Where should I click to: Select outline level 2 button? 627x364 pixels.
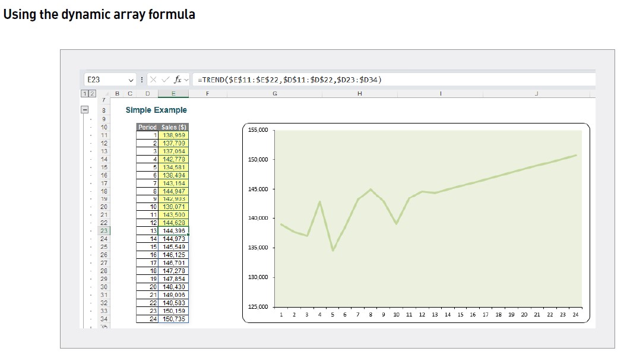pyautogui.click(x=91, y=93)
